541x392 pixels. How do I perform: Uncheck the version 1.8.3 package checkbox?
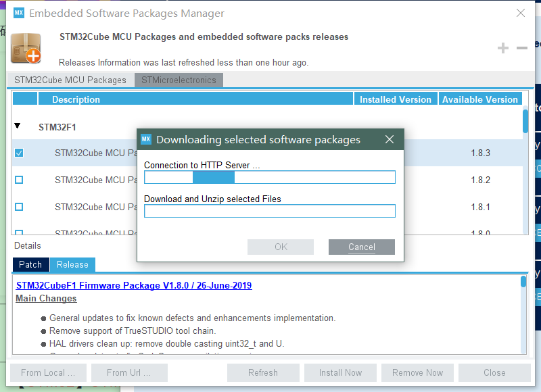point(19,153)
